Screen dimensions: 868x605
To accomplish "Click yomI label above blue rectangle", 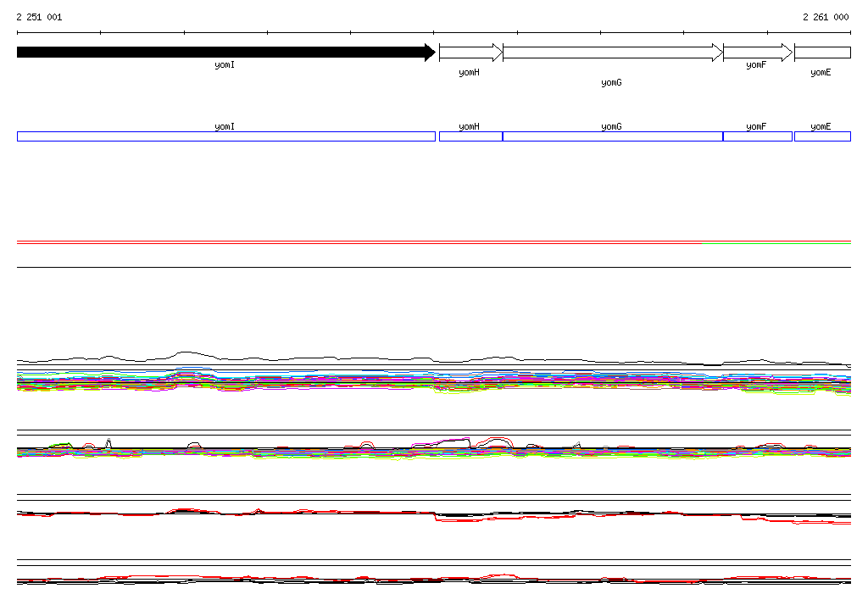I will (225, 127).
